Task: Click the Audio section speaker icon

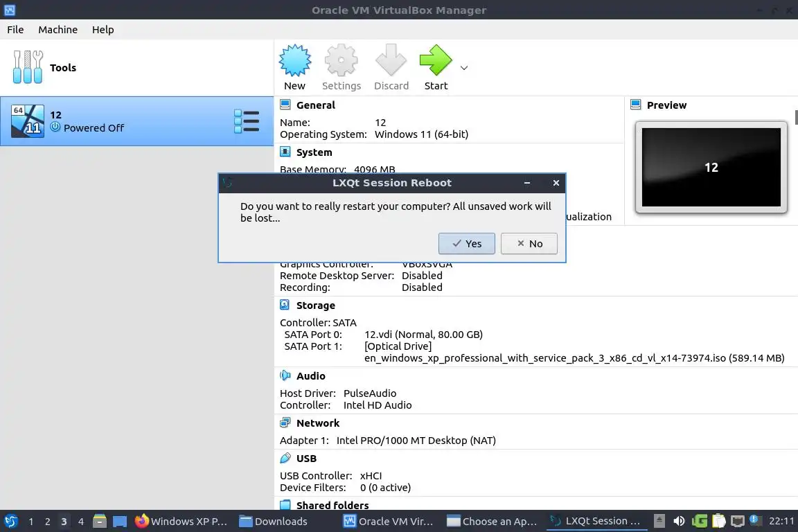Action: tap(285, 375)
